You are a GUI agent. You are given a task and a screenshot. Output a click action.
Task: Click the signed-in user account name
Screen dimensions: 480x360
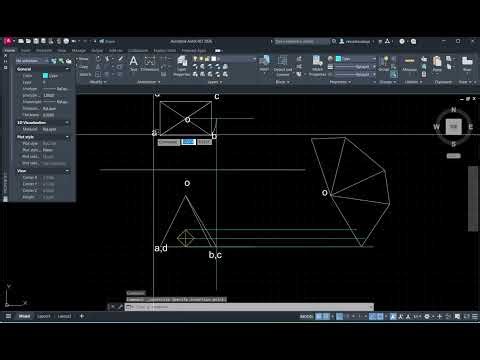coord(358,42)
